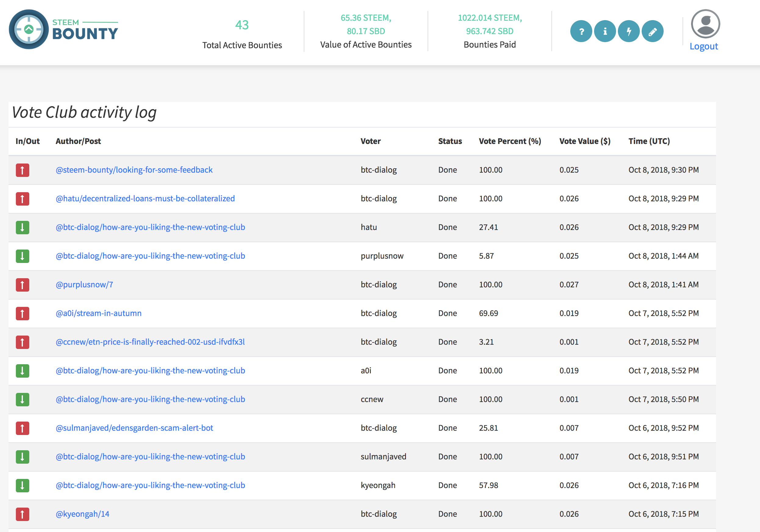760x532 pixels.
Task: Click vote percent 5.87 cell
Action: click(x=486, y=256)
